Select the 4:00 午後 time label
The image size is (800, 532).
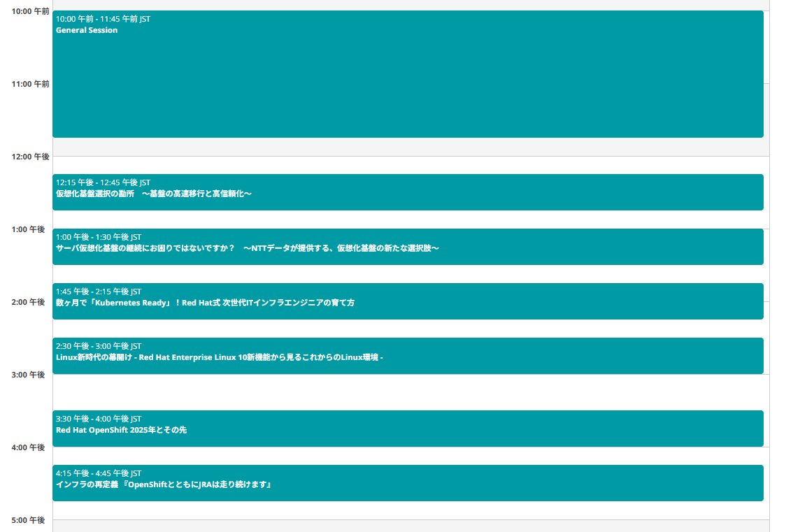[28, 447]
